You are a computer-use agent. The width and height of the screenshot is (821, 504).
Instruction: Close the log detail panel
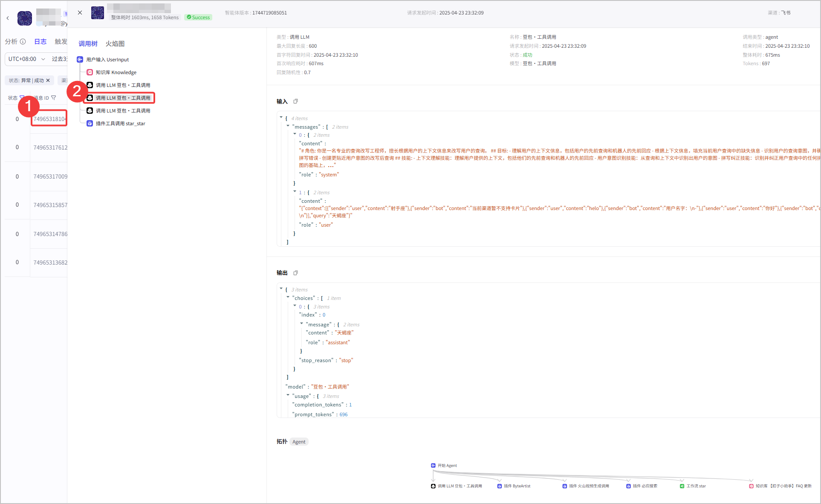click(80, 13)
